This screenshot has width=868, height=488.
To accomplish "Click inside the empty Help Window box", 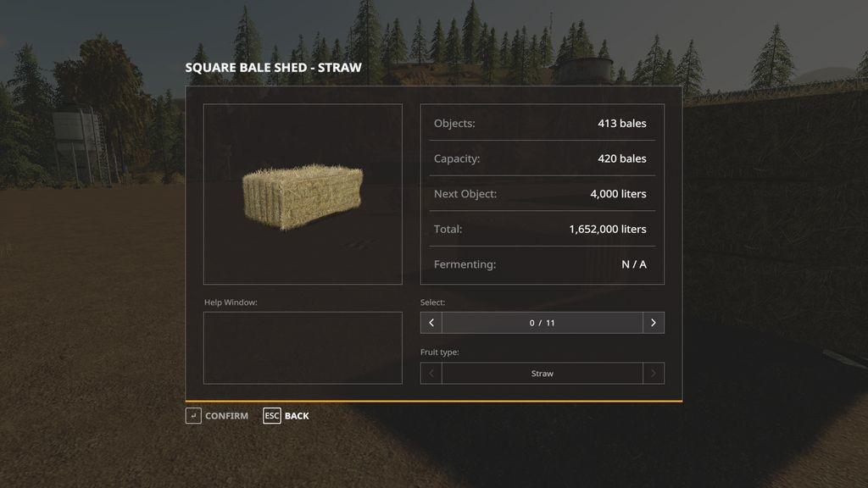I will 303,347.
